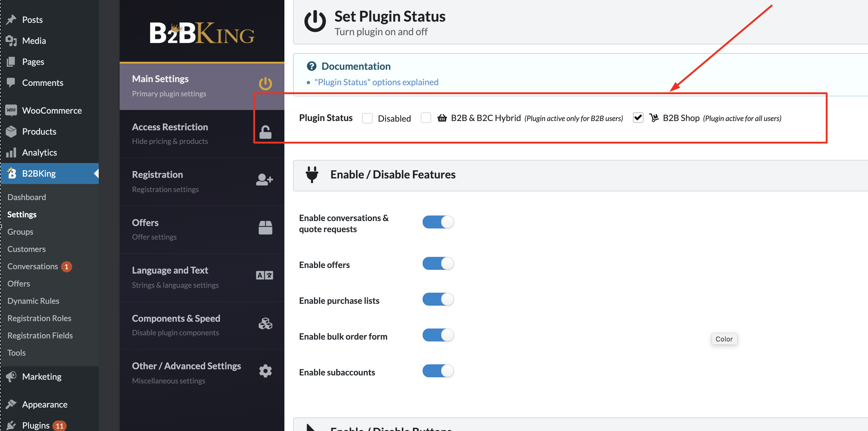Click the Components & Speed cubes icon
868x431 pixels.
[x=265, y=324]
